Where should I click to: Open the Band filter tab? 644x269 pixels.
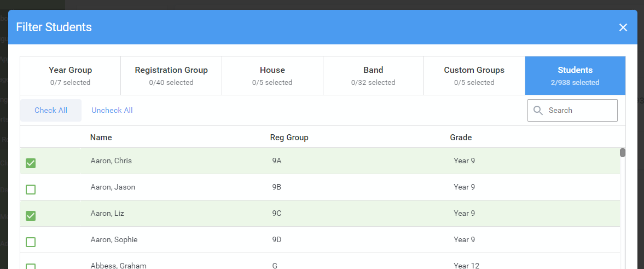373,76
